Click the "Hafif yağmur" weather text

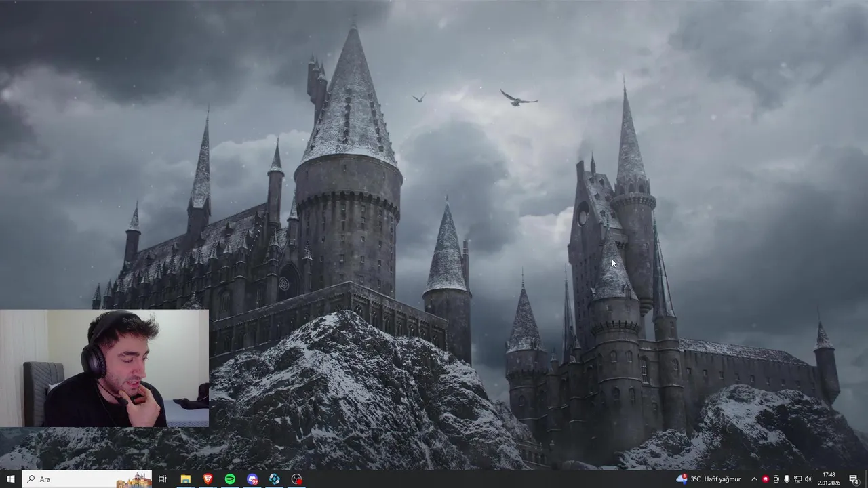(722, 479)
